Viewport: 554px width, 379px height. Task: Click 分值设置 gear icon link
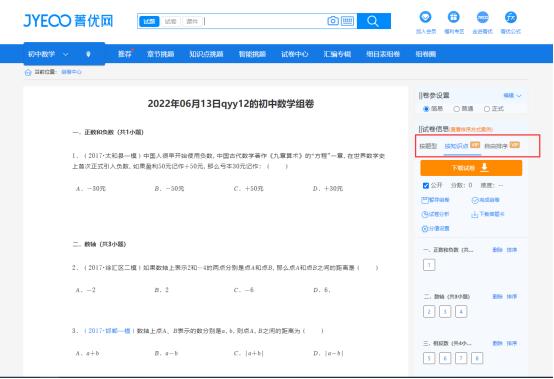pos(435,229)
